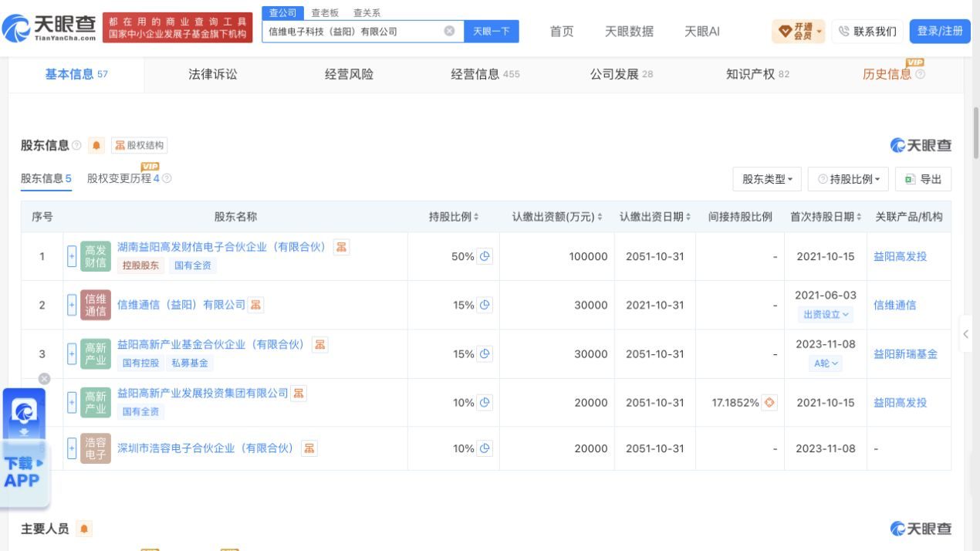
Task: Click pie chart icon in 益阳高新产业基金 15% row
Action: click(x=485, y=354)
